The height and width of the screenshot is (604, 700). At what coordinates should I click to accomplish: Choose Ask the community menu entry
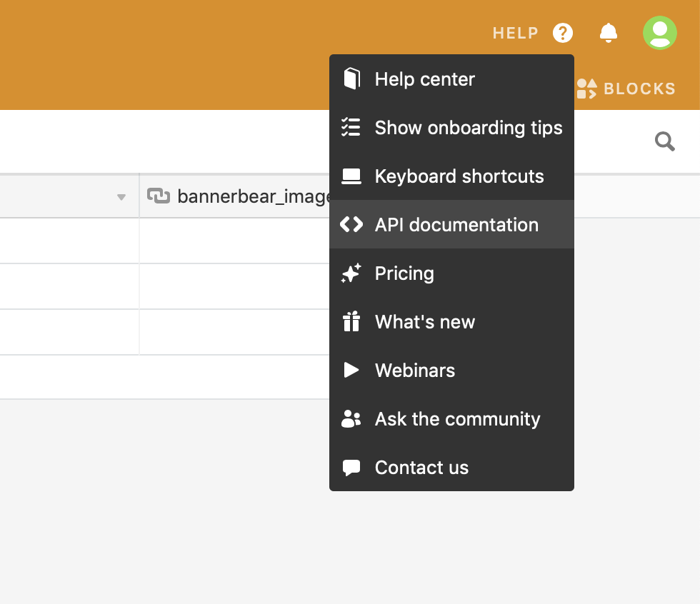click(x=457, y=418)
